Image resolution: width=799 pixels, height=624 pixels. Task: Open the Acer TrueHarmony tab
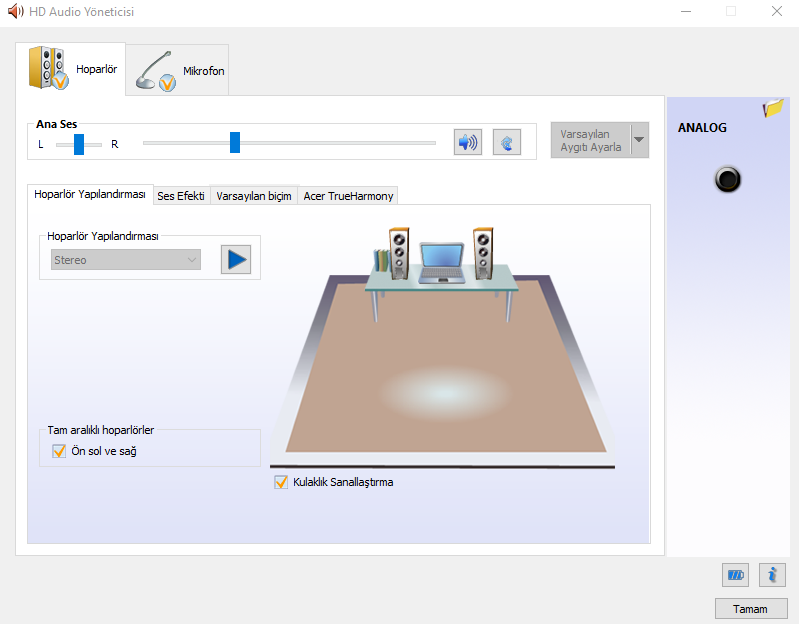(x=348, y=196)
